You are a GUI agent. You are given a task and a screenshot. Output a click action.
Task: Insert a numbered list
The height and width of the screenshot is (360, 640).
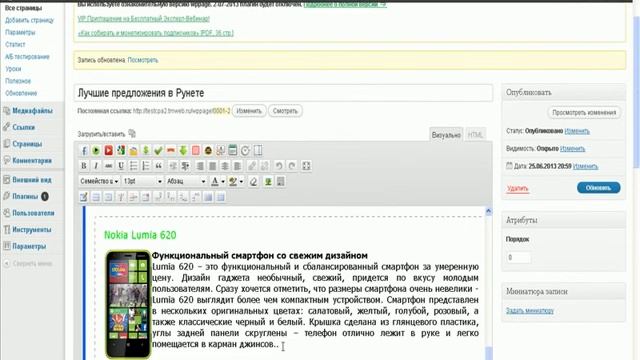(x=146, y=166)
